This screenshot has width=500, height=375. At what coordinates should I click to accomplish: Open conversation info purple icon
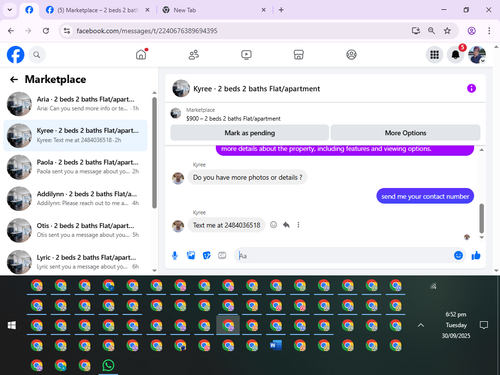(471, 88)
